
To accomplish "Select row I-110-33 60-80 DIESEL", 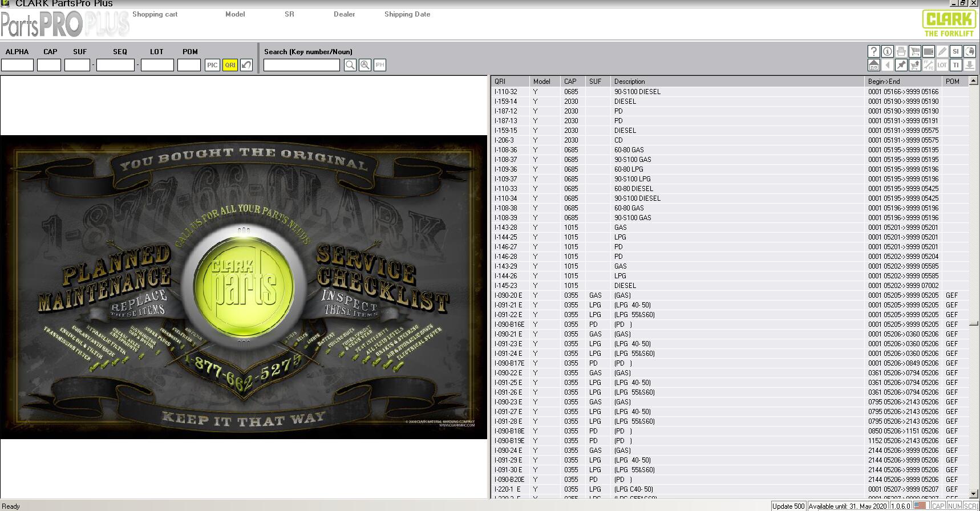I will (x=730, y=188).
